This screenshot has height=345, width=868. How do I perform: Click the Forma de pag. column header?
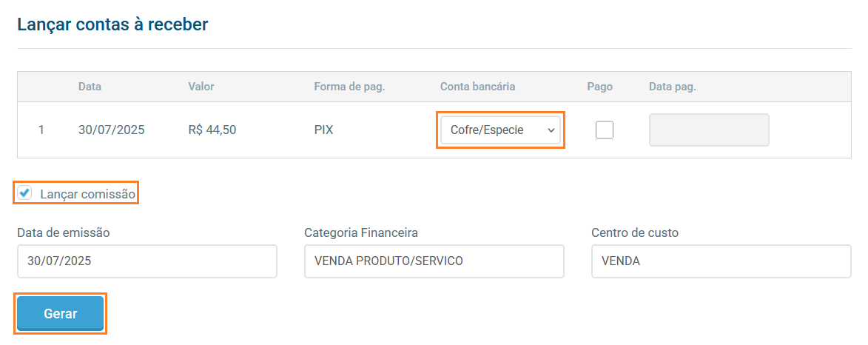pos(349,87)
